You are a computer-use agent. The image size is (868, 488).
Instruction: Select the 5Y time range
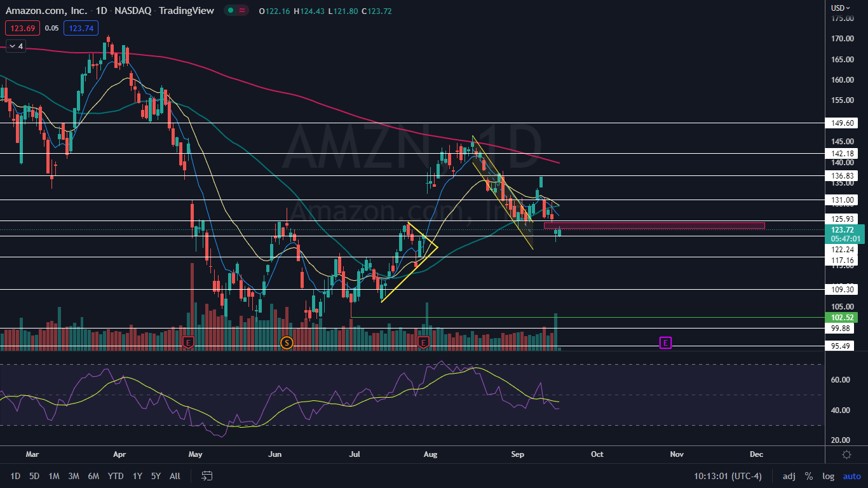(x=156, y=476)
